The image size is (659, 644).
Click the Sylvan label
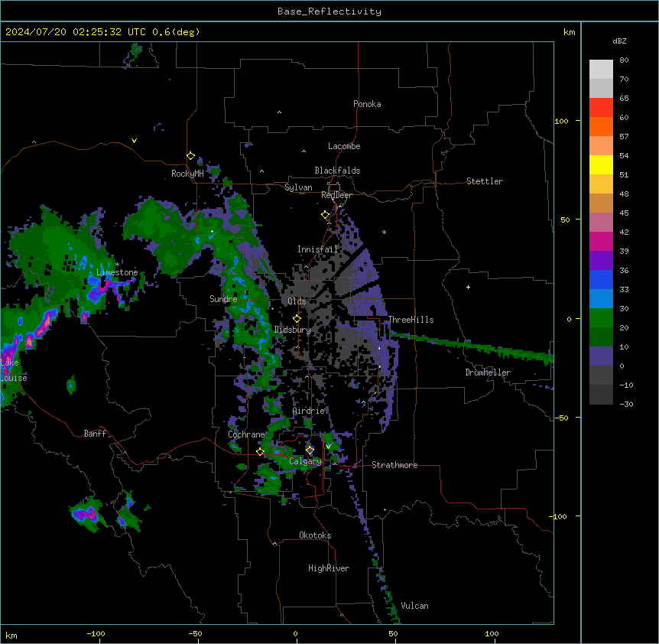tap(298, 187)
